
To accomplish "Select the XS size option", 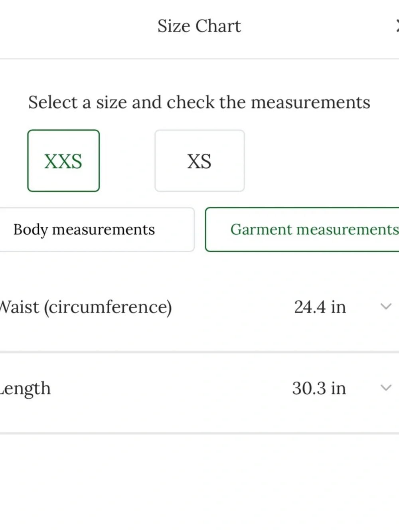I will [199, 161].
